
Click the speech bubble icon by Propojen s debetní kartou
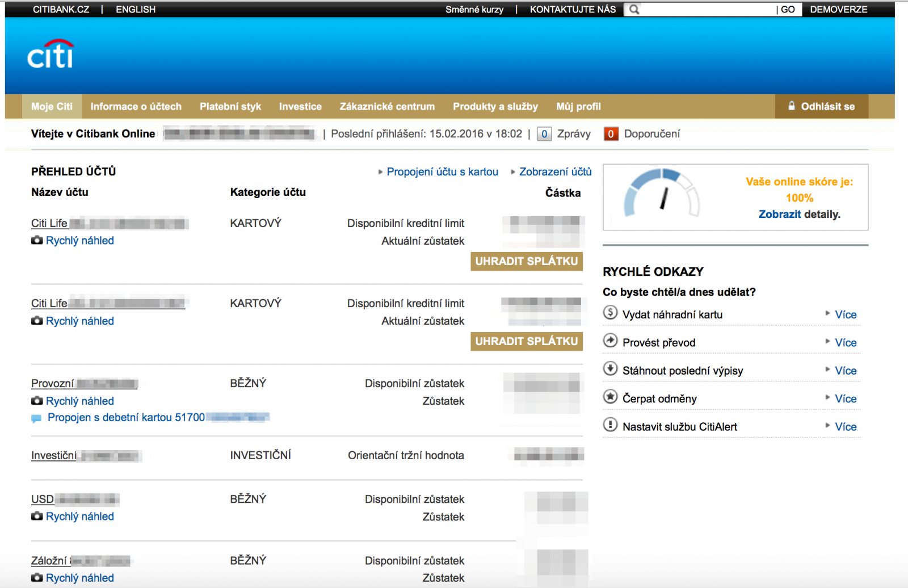36,418
